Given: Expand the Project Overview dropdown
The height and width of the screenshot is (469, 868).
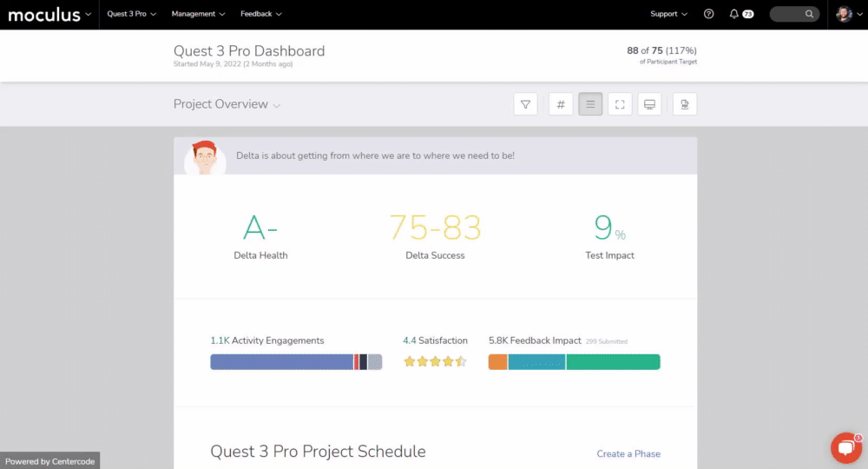Looking at the screenshot, I should (227, 104).
